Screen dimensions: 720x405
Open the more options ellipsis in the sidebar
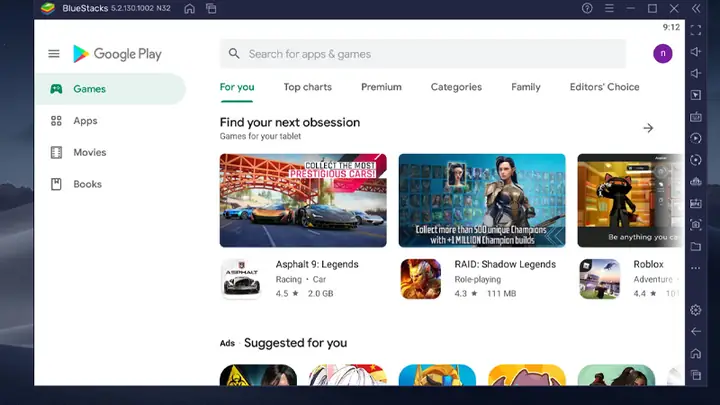click(696, 268)
